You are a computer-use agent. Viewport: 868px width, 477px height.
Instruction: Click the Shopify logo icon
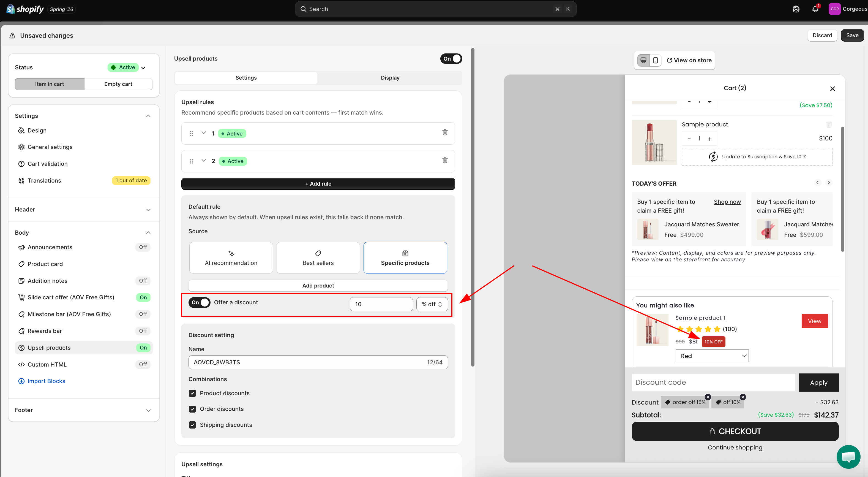[10, 9]
